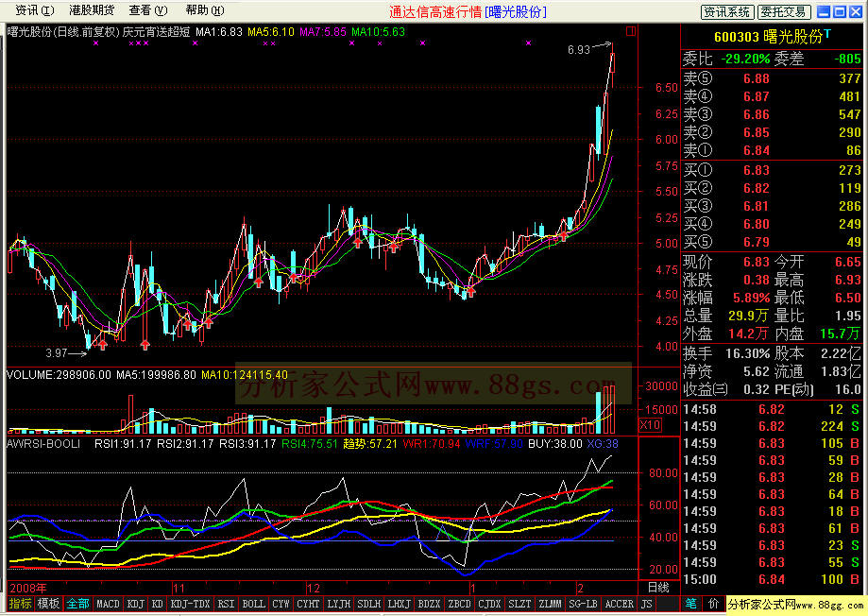
Task: Click the AWRSI-BOOLI indicator name
Action: (x=43, y=444)
